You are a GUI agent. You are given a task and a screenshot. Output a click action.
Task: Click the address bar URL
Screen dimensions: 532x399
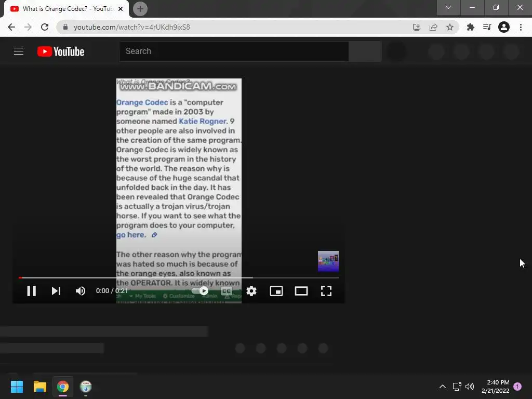(131, 27)
